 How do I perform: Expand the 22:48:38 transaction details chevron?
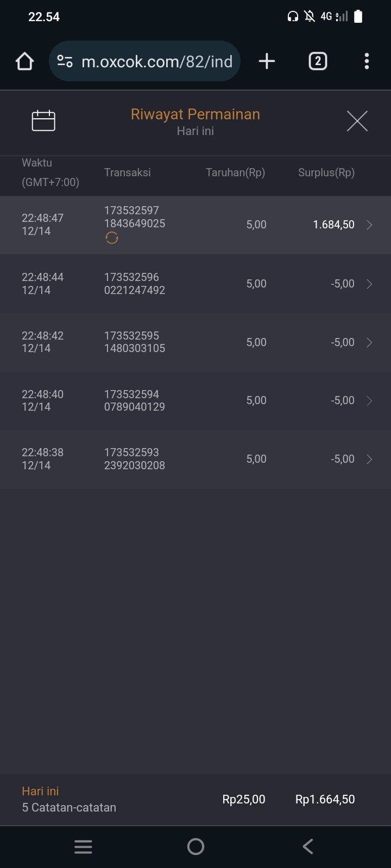pos(370,459)
